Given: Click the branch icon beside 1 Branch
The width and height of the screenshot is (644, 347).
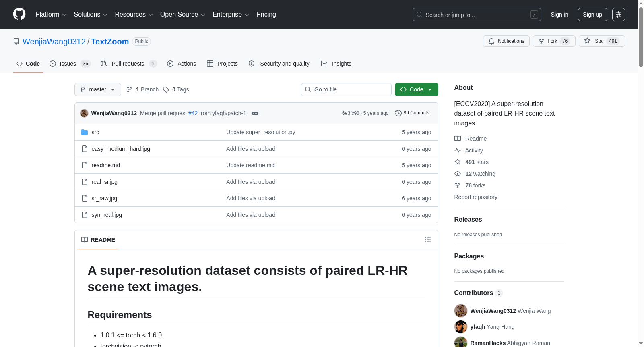Looking at the screenshot, I should (x=130, y=89).
